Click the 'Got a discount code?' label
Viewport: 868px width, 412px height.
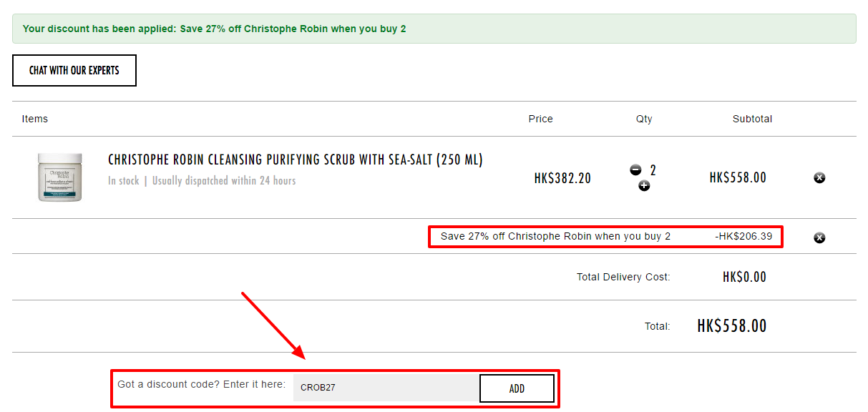(201, 384)
